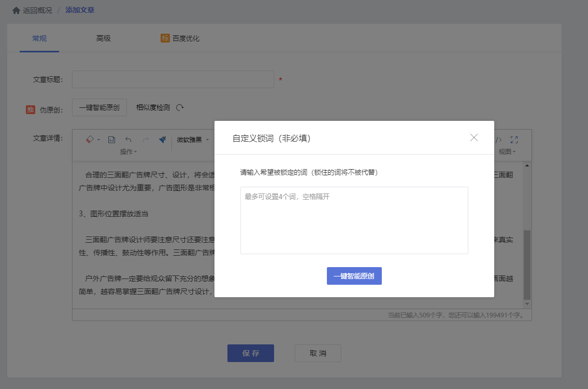The width and height of the screenshot is (588, 389).
Task: Click the 请输入希望被锁定的词 hint text
Action: [x=309, y=172]
